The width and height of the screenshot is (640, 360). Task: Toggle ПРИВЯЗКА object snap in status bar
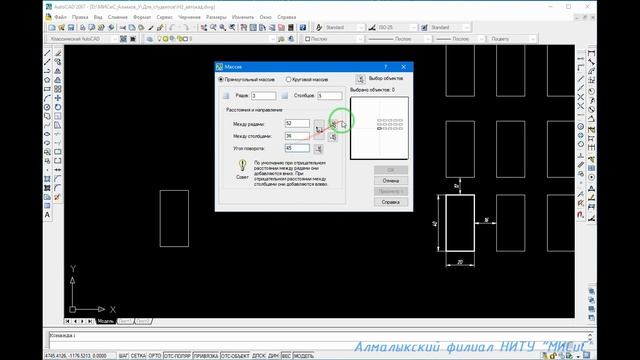[x=206, y=356]
